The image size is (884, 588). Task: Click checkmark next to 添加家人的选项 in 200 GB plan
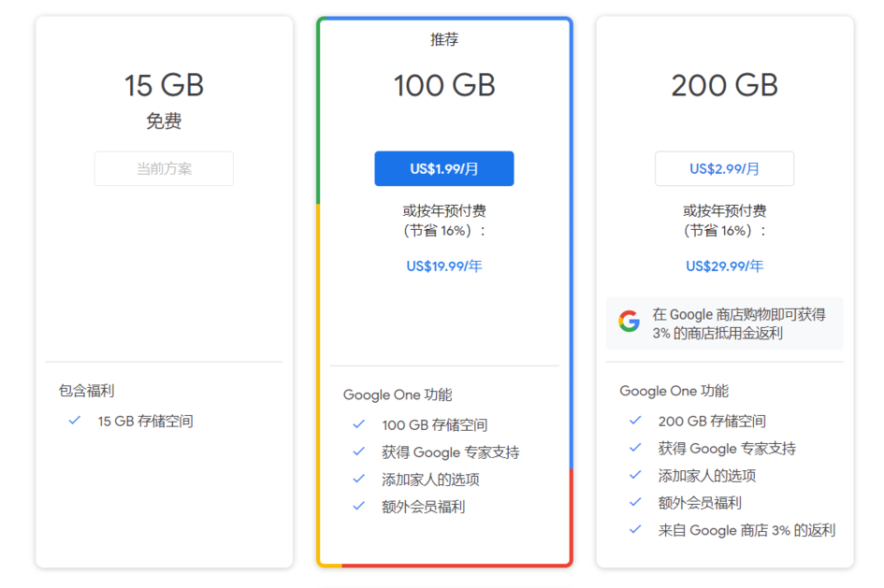[x=635, y=475]
